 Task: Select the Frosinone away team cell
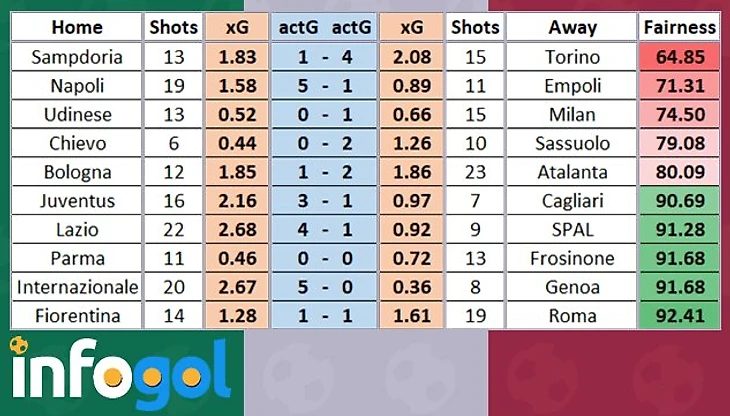pyautogui.click(x=571, y=259)
